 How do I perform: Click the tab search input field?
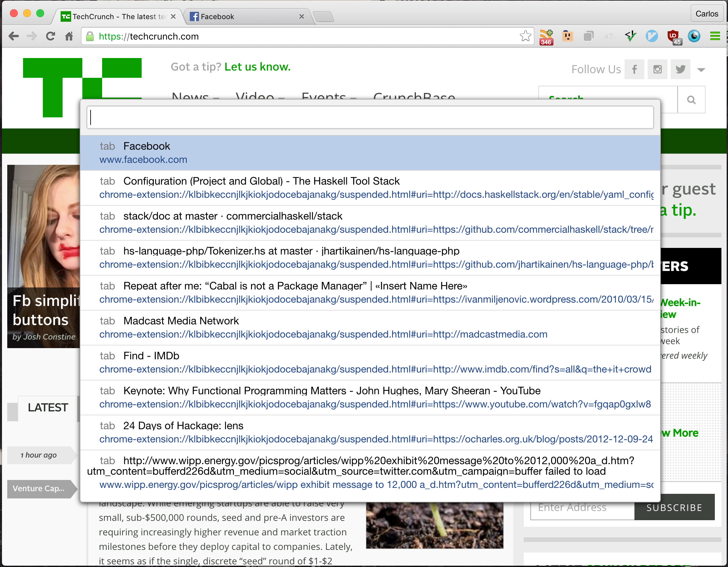370,117
